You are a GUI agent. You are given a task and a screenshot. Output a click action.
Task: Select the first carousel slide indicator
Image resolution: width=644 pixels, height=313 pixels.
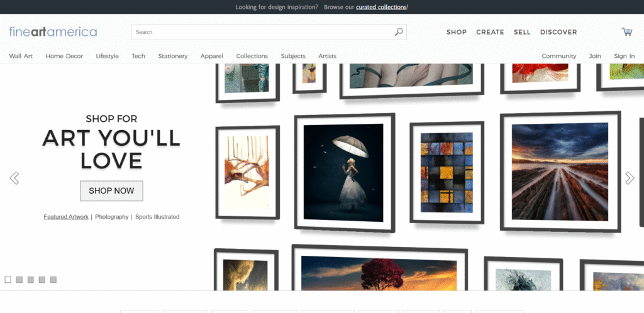pyautogui.click(x=8, y=280)
